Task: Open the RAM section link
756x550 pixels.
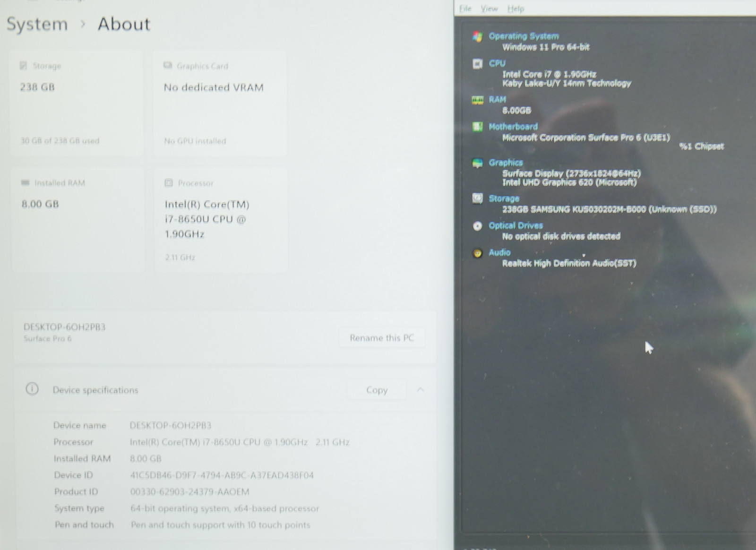Action: click(x=498, y=99)
